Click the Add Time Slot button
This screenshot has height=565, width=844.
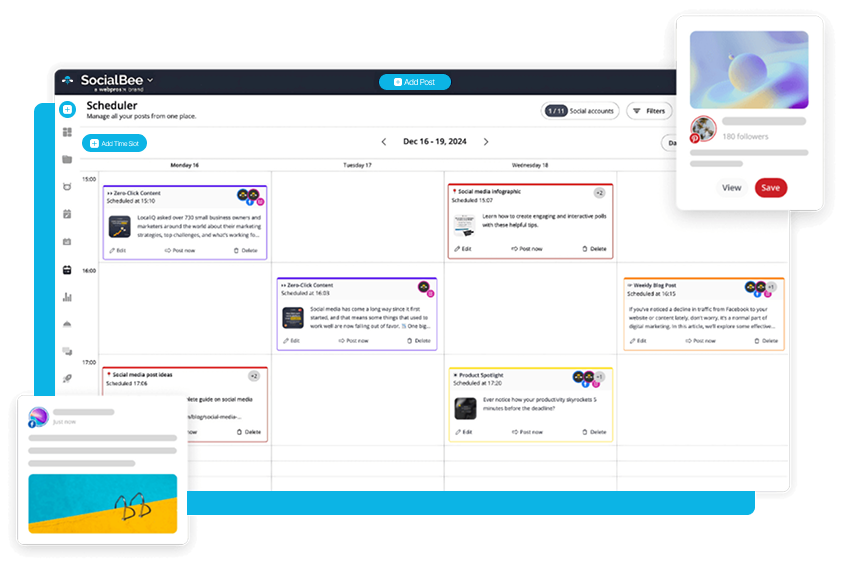114,143
